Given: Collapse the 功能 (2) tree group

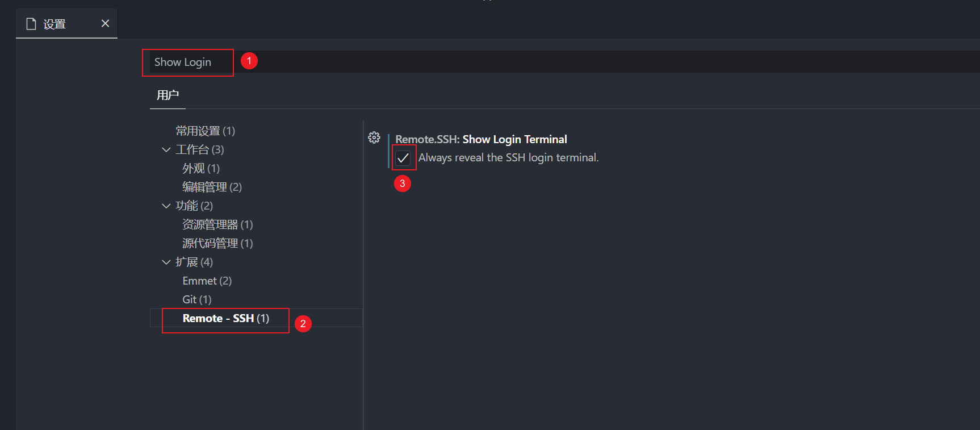Looking at the screenshot, I should coord(166,206).
